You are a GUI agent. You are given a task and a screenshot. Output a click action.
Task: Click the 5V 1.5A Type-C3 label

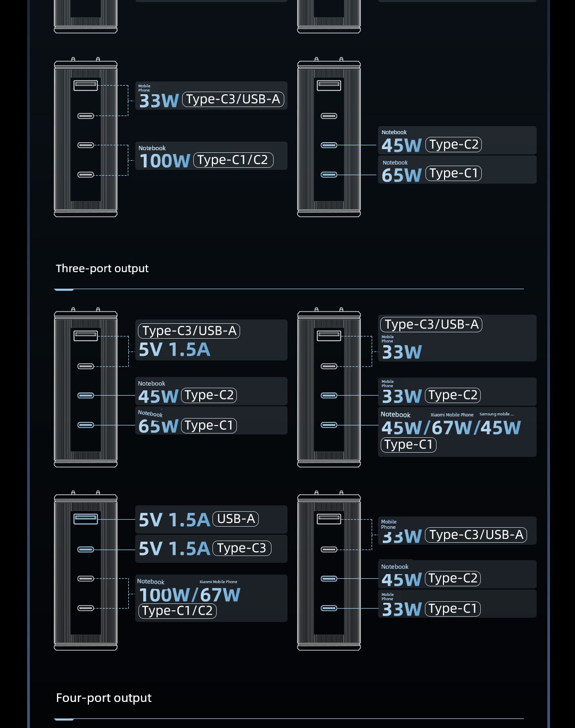click(211, 549)
